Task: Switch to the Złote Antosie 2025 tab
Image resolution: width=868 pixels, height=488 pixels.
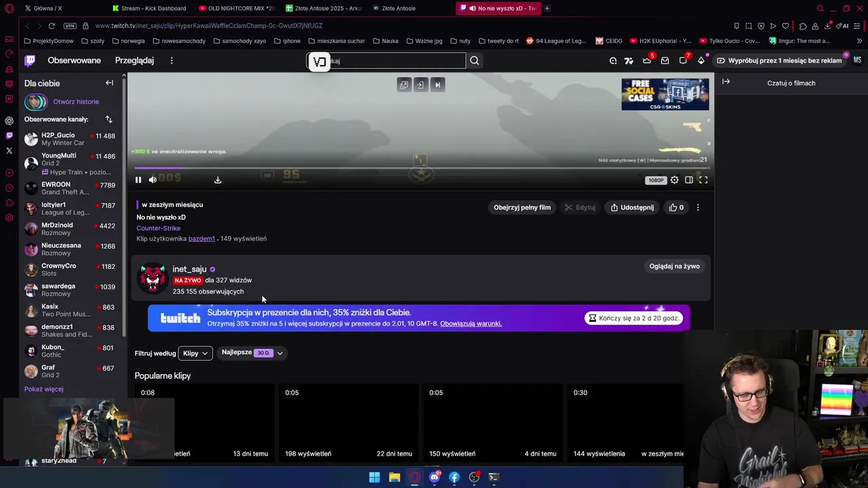Action: pyautogui.click(x=324, y=8)
